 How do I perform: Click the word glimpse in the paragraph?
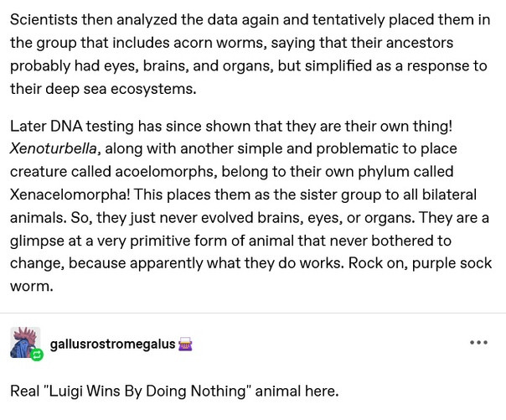point(37,241)
